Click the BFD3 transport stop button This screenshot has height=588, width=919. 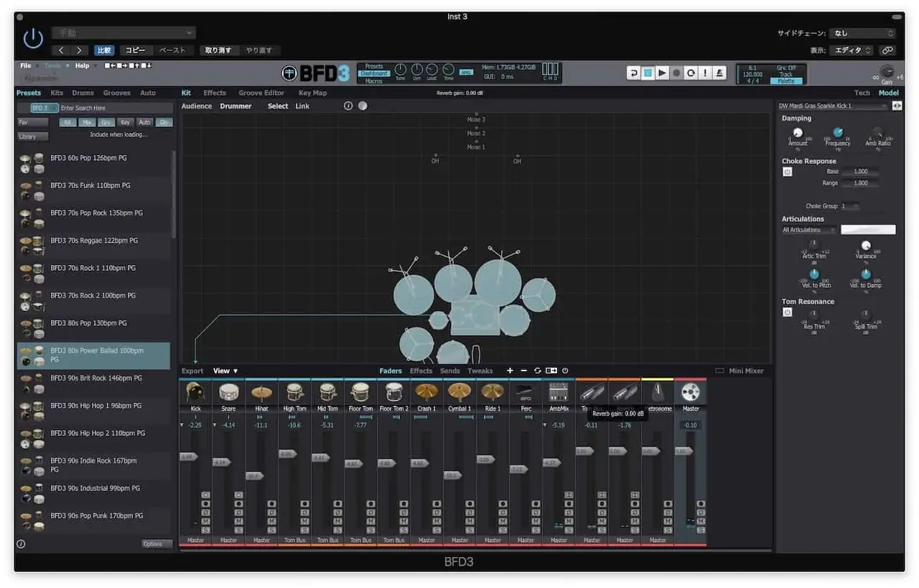(x=648, y=73)
